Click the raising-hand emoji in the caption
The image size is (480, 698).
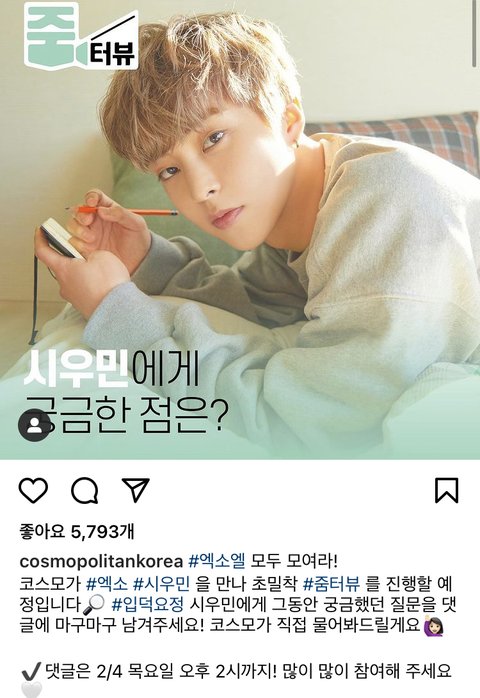tap(431, 625)
